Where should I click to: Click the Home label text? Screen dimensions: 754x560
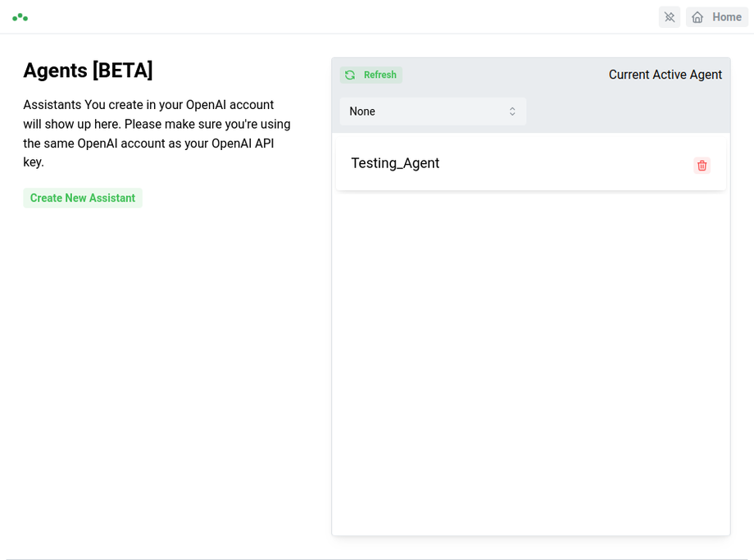coord(727,17)
